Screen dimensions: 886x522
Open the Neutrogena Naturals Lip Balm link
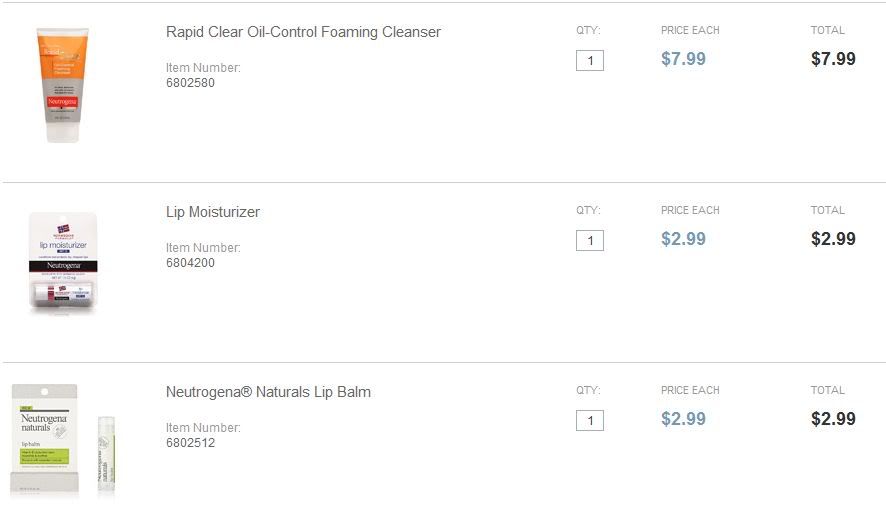click(268, 392)
